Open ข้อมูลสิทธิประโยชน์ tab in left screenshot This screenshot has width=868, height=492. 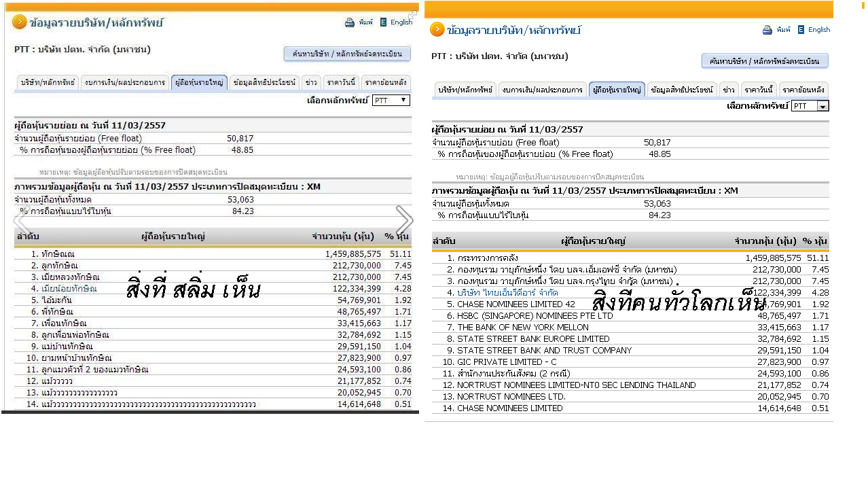tap(264, 82)
